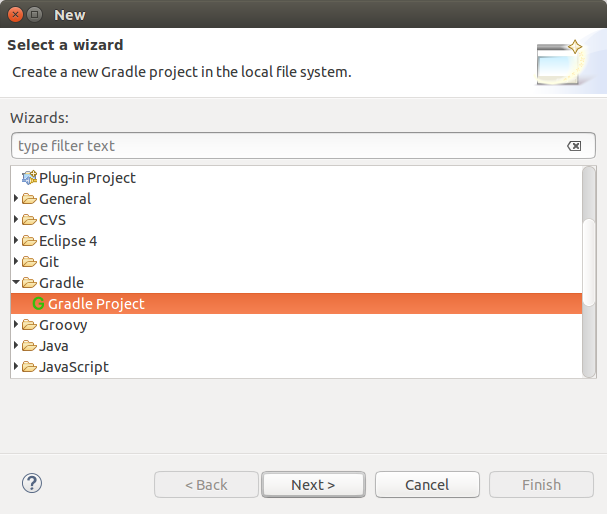
Task: Click the wizard list vertical scrollbar
Action: 589,272
